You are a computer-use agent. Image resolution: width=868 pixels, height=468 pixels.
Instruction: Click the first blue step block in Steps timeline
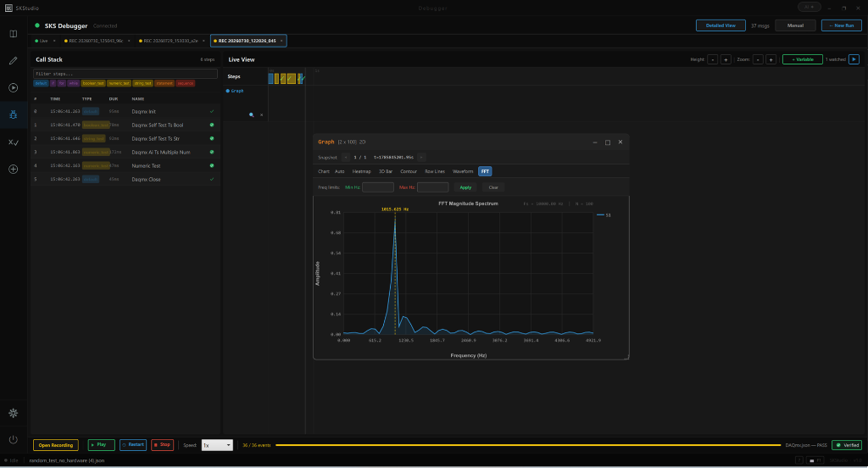click(270, 79)
